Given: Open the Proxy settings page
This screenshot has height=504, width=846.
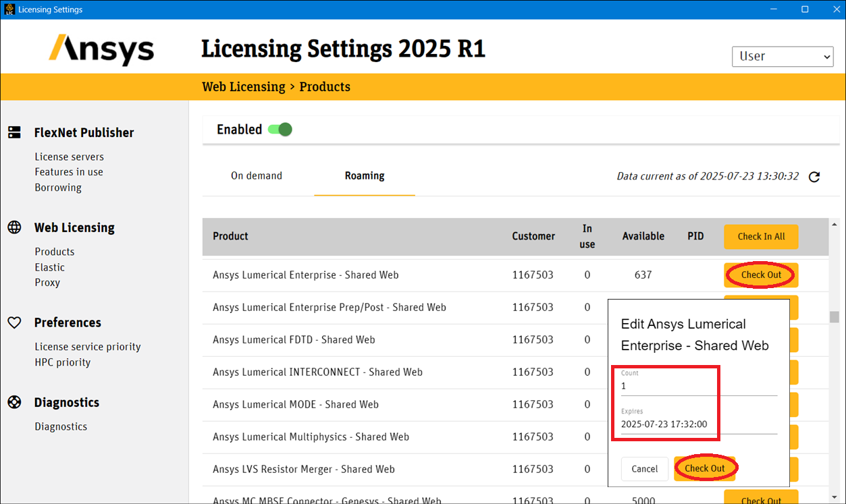Looking at the screenshot, I should pos(47,283).
